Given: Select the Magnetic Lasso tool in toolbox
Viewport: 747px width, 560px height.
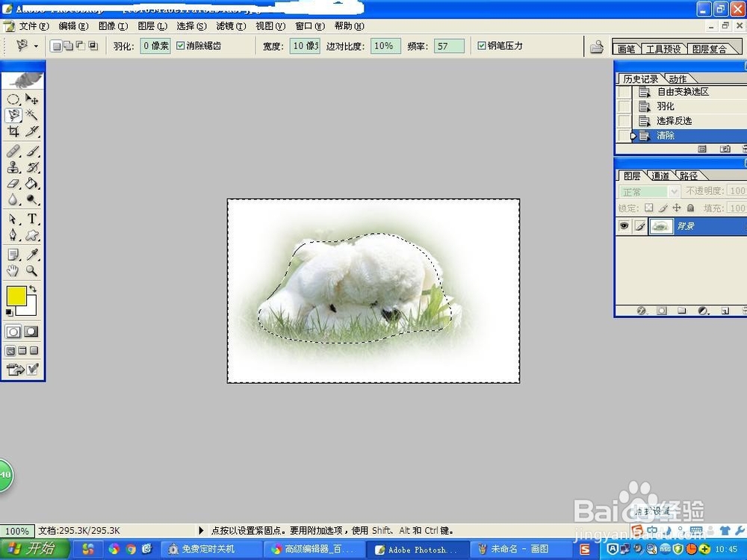Looking at the screenshot, I should tap(13, 115).
